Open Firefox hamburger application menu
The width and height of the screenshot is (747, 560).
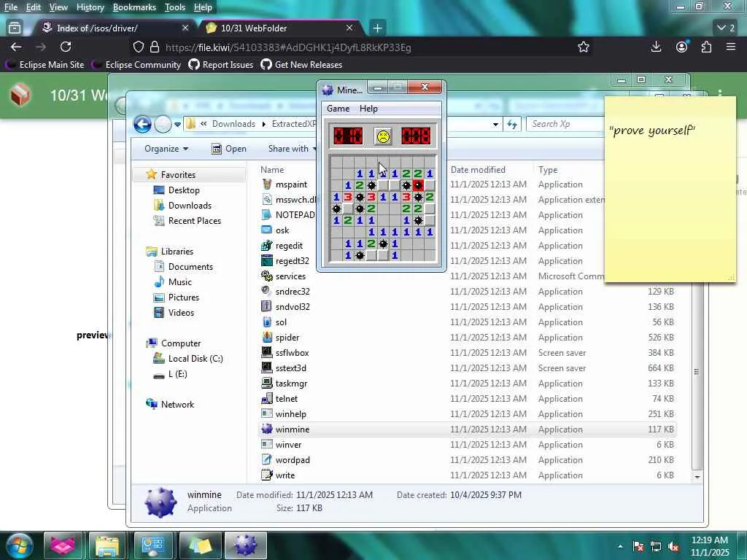coord(731,47)
